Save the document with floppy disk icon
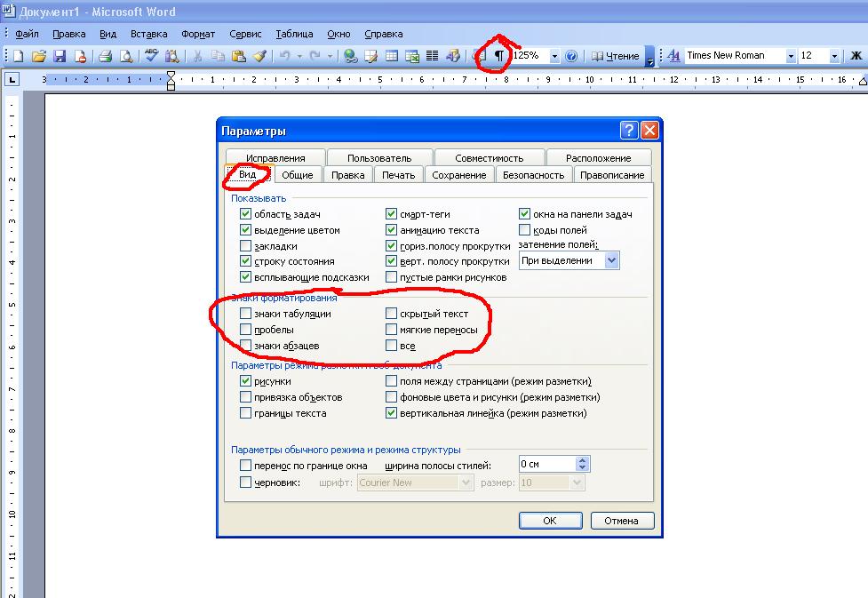Viewport: 868px width, 598px height. [x=60, y=56]
